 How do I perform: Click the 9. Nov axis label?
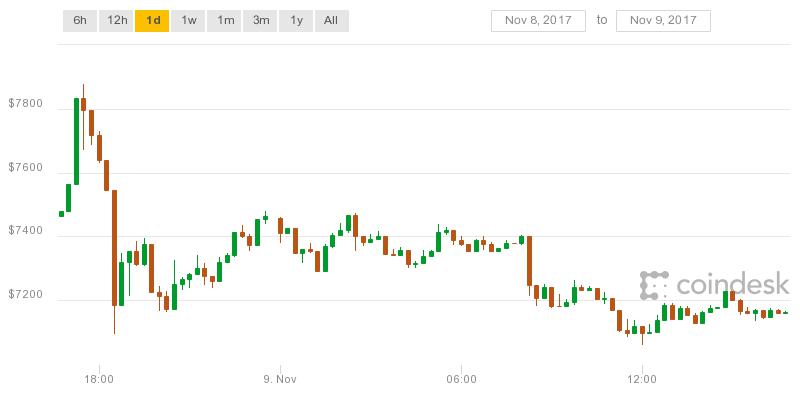point(280,379)
